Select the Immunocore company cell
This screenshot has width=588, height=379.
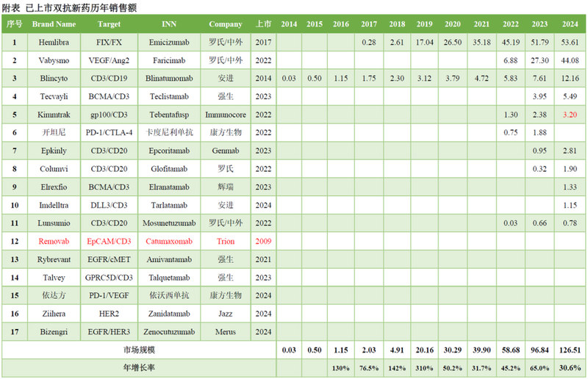click(226, 115)
